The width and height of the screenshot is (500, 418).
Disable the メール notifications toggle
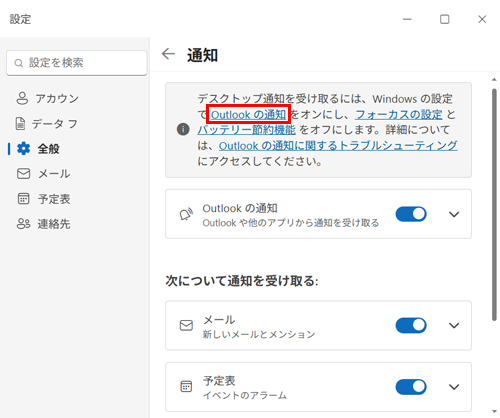point(411,325)
